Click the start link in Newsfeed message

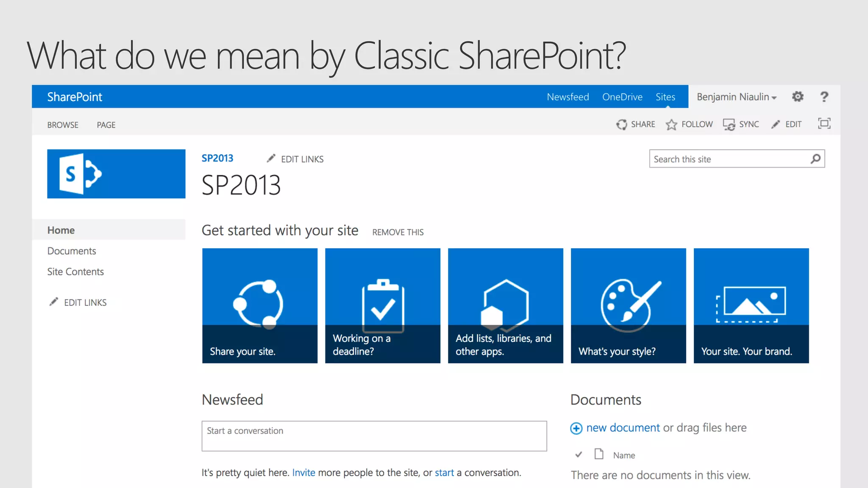coord(444,473)
